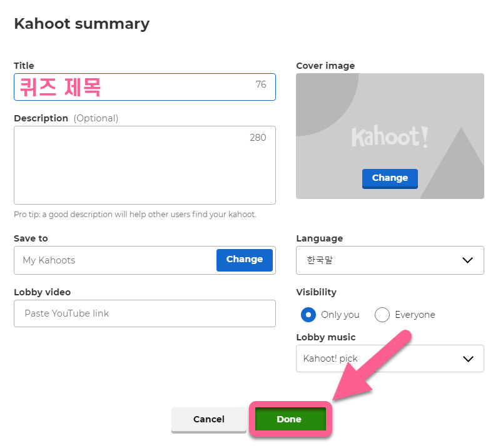
Task: Select Everyone visibility
Action: coord(382,315)
